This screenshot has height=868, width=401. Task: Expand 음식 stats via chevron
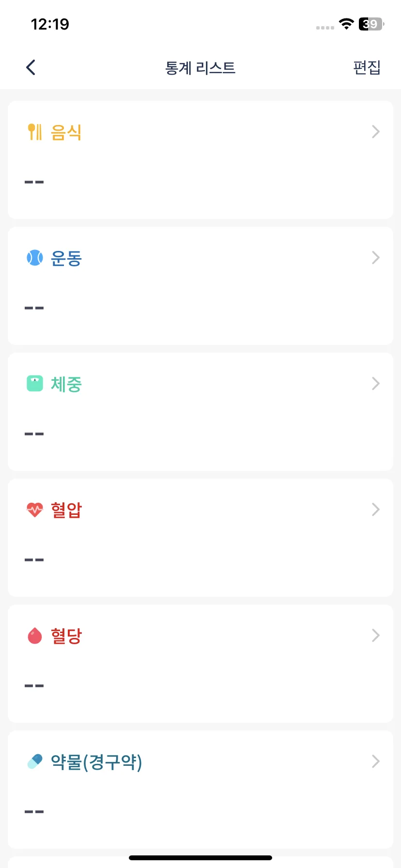pos(375,132)
